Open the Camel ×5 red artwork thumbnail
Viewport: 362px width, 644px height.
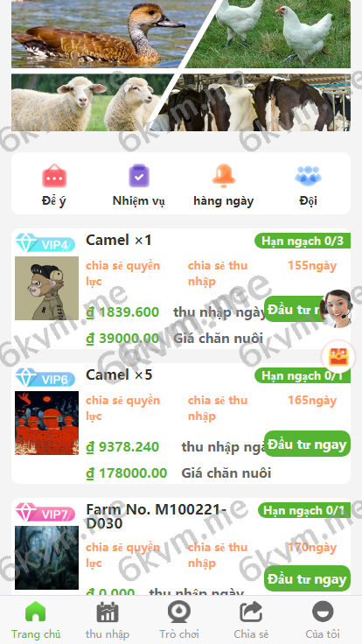47,423
